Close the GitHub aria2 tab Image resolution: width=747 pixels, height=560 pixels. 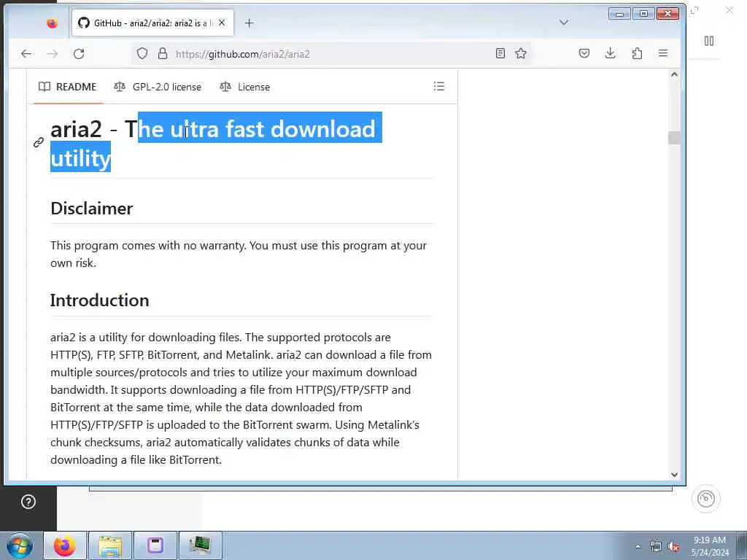coord(222,23)
